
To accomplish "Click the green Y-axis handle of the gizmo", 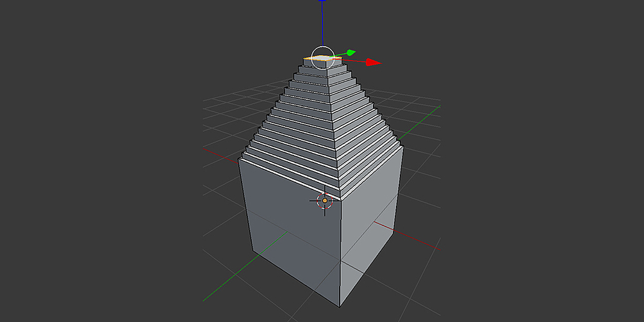I will click(x=351, y=52).
